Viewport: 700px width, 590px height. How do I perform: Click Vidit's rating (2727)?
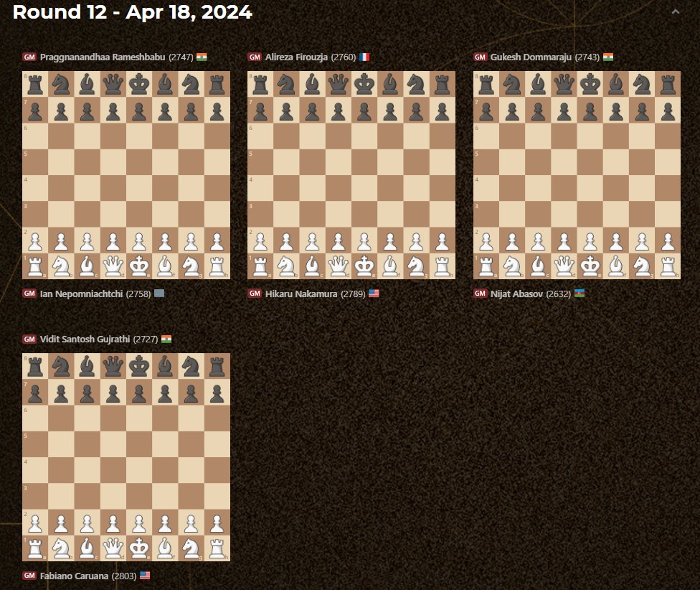click(x=146, y=339)
